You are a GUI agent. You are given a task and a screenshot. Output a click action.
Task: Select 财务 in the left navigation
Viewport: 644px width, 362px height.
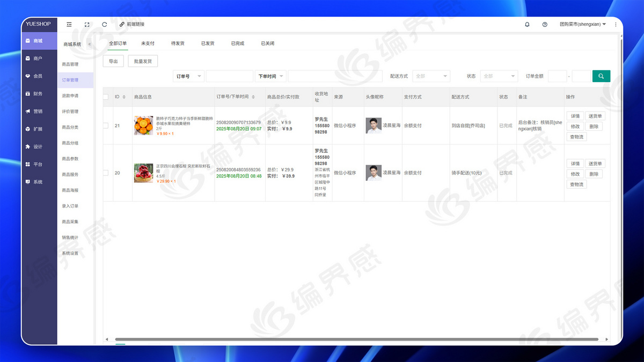point(39,94)
